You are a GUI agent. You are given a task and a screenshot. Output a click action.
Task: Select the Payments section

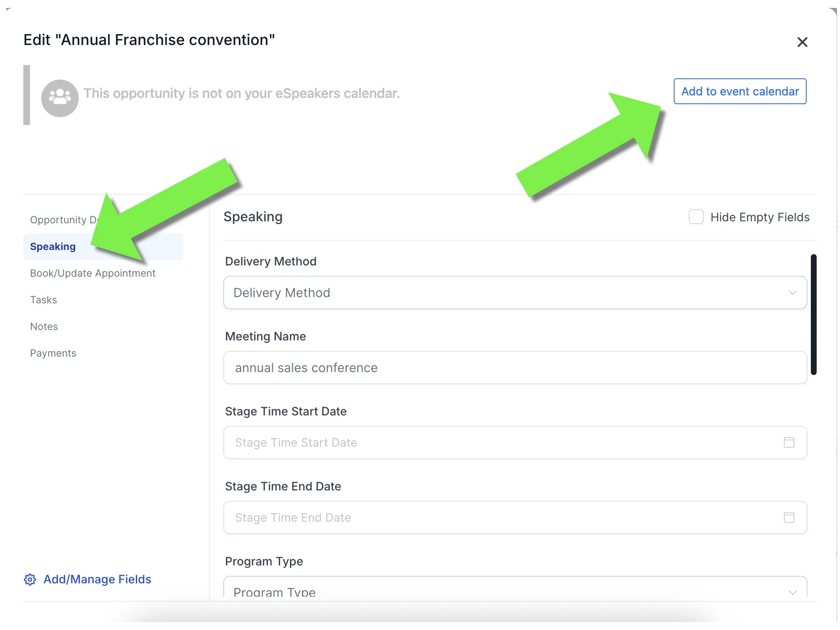[x=53, y=354]
